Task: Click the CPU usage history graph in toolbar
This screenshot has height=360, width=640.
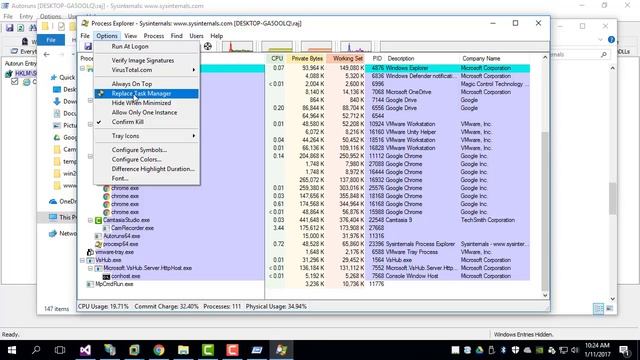Action: pyautogui.click(x=238, y=46)
